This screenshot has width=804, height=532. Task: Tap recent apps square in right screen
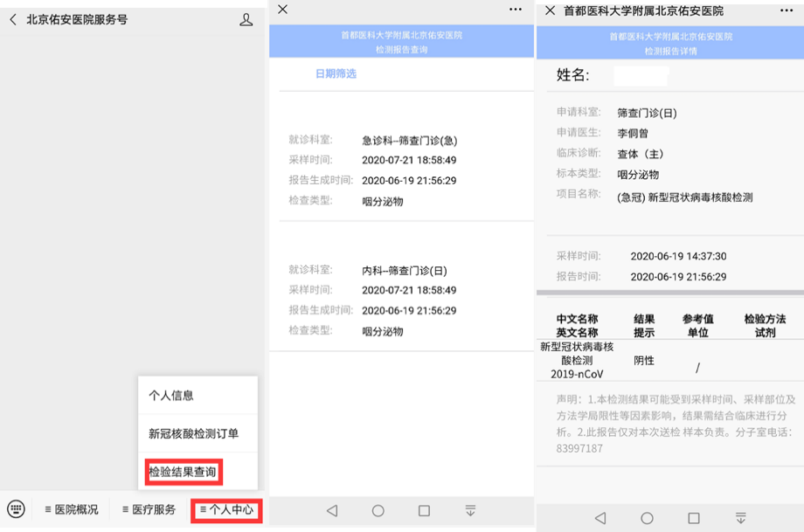point(694,518)
